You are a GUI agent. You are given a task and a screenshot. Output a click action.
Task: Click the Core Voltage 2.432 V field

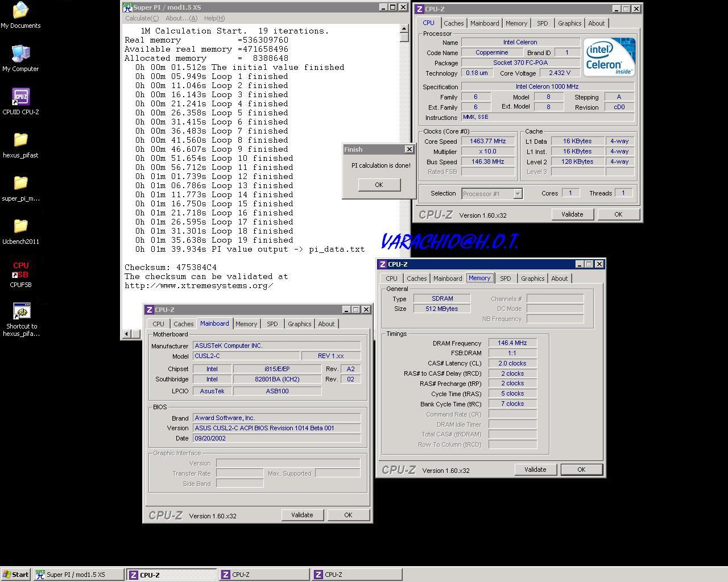click(560, 73)
